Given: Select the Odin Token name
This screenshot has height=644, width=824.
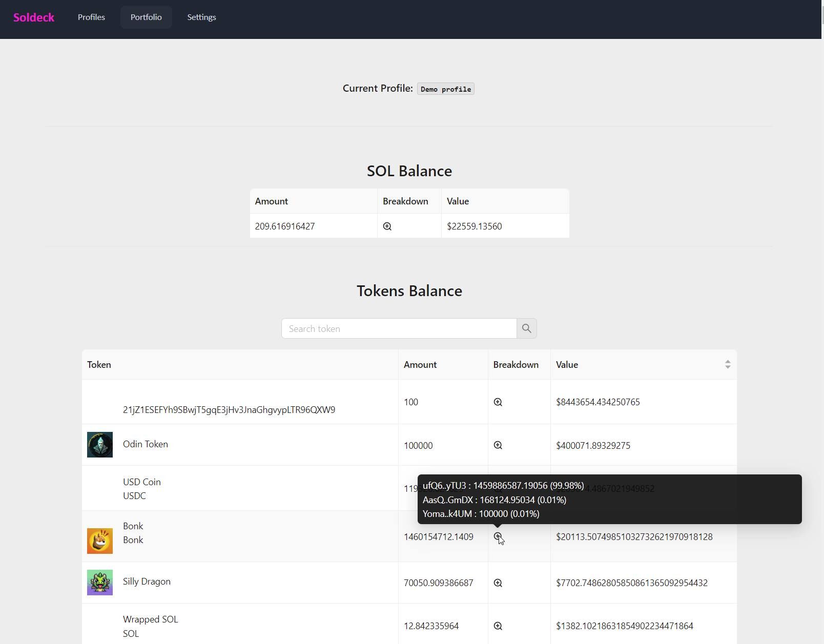Looking at the screenshot, I should coord(146,444).
